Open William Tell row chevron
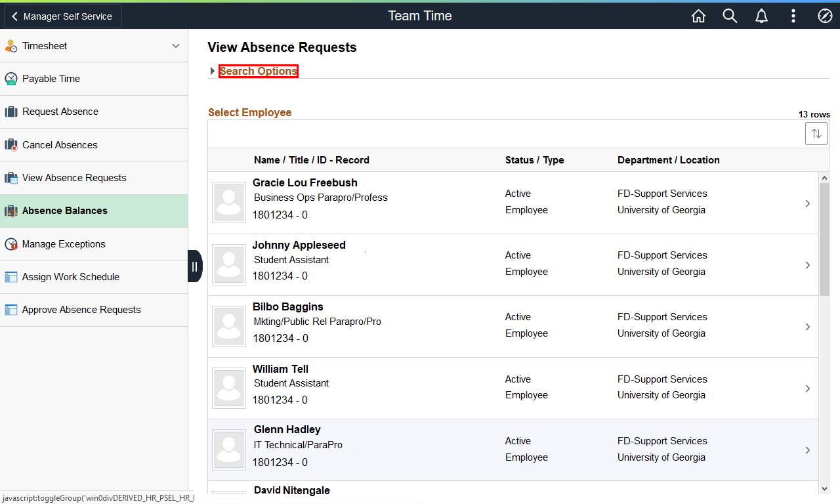The image size is (840, 504). point(808,388)
